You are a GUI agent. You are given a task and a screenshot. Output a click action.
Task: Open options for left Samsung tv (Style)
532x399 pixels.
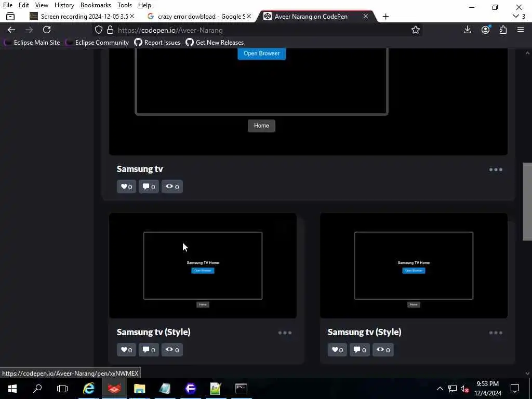point(285,333)
